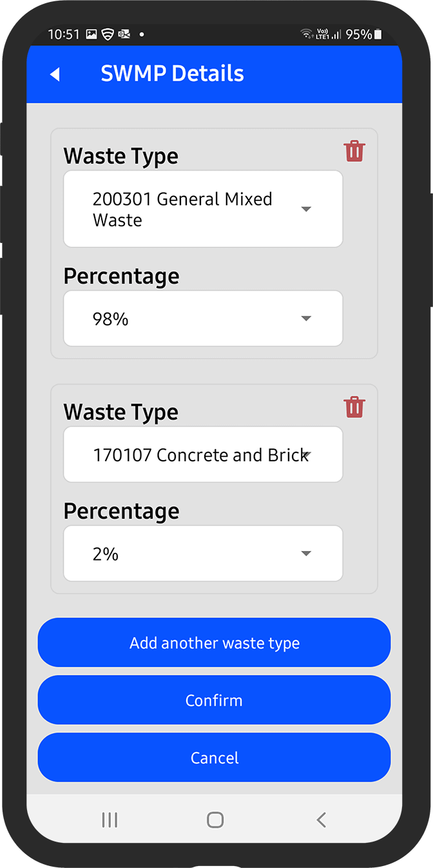Click Add another waste type
Viewport: 433px width, 868px height.
point(214,643)
